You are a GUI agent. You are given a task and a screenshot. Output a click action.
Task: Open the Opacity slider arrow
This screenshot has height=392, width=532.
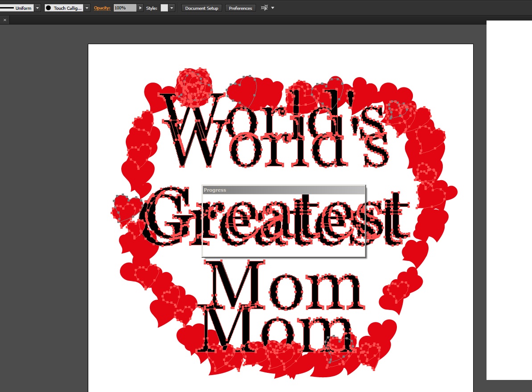[140, 8]
